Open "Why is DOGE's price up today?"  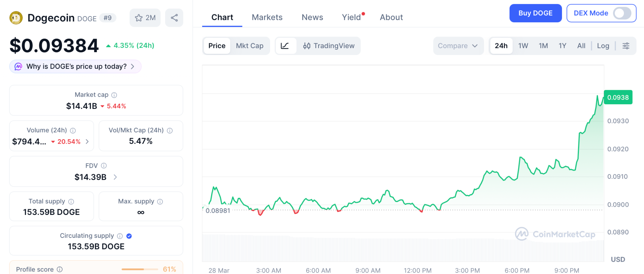75,67
